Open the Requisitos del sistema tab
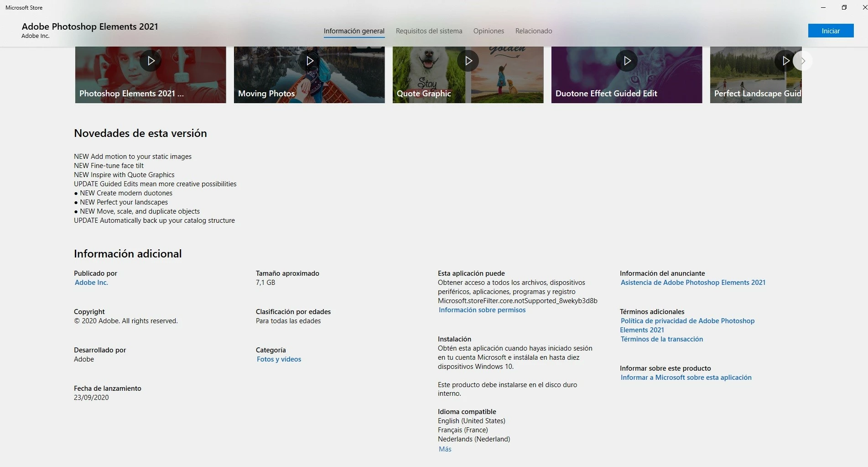 [429, 31]
